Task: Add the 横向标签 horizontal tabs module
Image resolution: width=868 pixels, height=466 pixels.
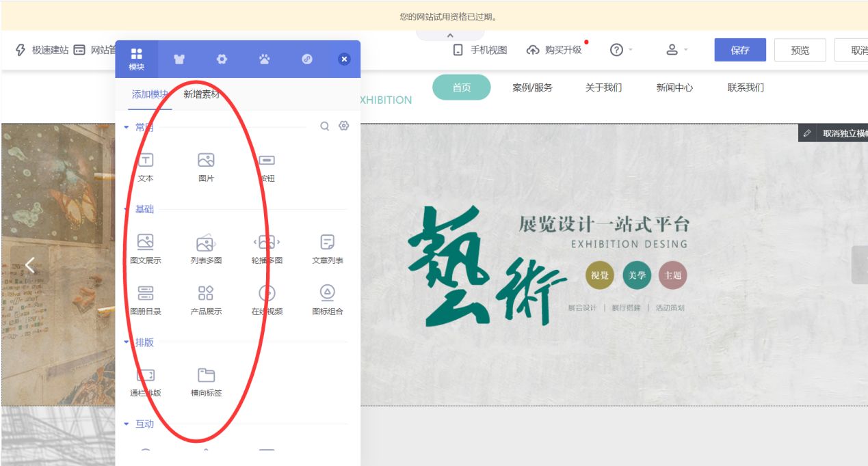Action: pos(206,382)
